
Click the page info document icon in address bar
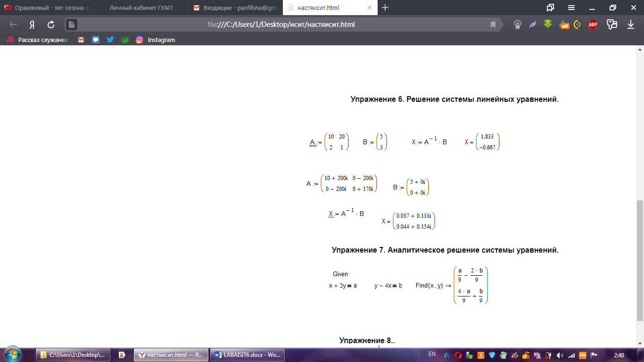pyautogui.click(x=71, y=25)
